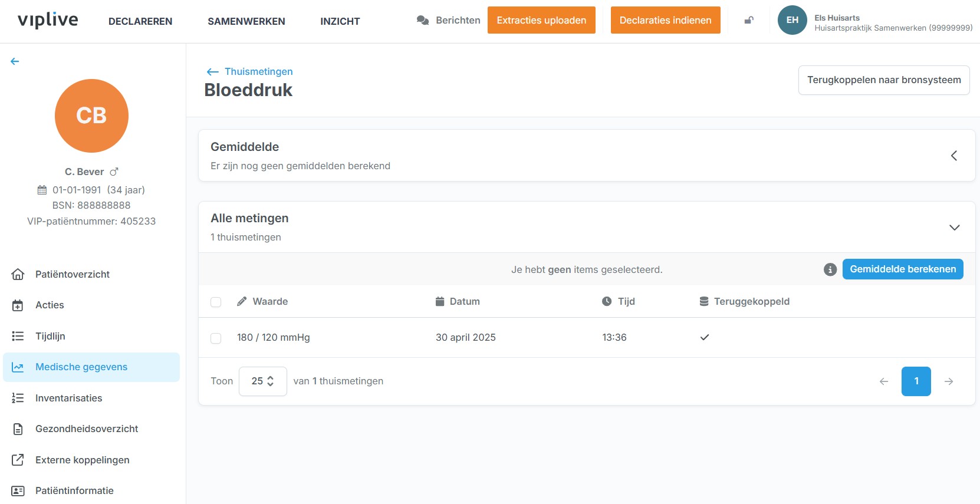Click the calendar icon in Datum header
Image resolution: width=980 pixels, height=504 pixels.
[x=440, y=301]
